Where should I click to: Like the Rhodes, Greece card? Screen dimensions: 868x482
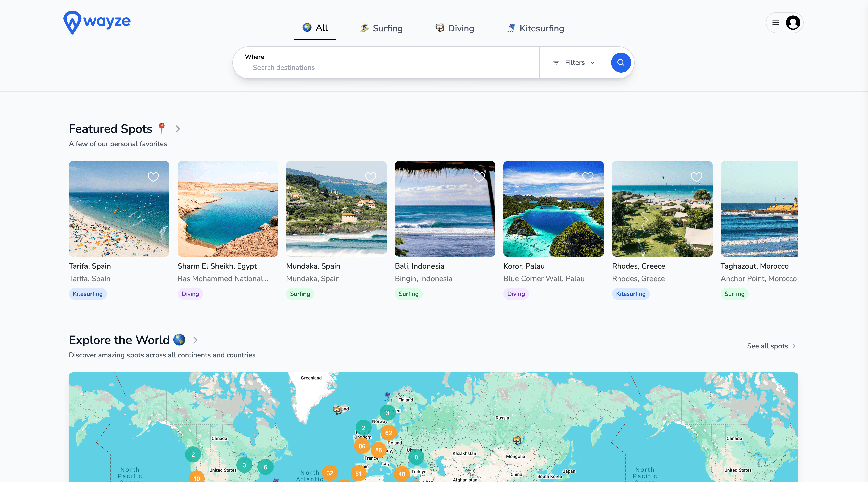pyautogui.click(x=696, y=177)
